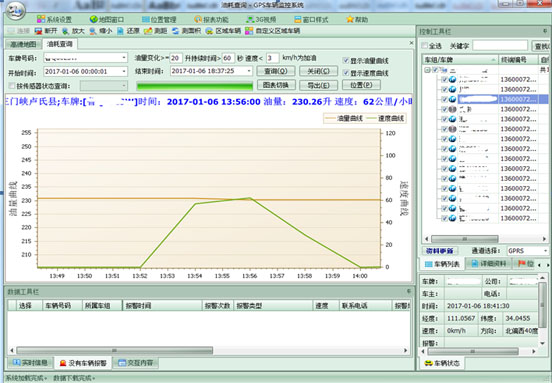Click the 还原 restore toolbar icon

(x=120, y=31)
